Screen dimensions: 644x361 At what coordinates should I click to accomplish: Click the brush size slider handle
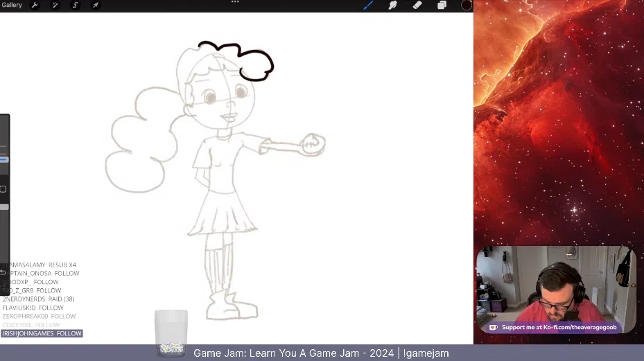click(x=3, y=159)
